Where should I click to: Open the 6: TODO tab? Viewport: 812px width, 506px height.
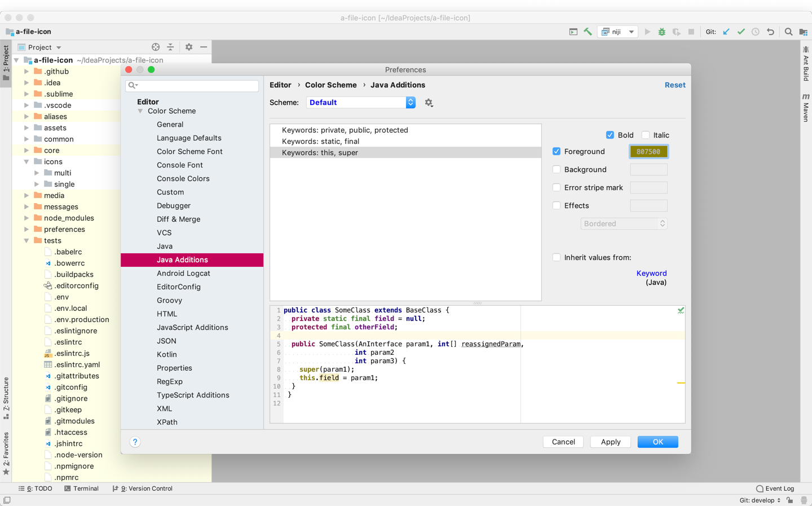(36, 489)
